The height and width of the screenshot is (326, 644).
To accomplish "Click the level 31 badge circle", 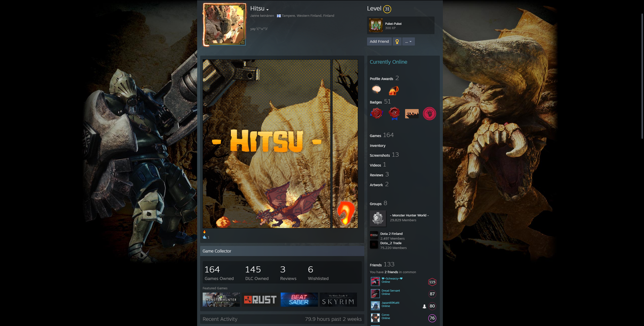I will 387,9.
